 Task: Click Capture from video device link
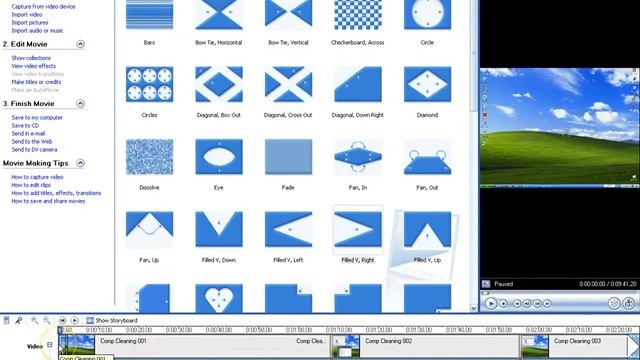(43, 7)
